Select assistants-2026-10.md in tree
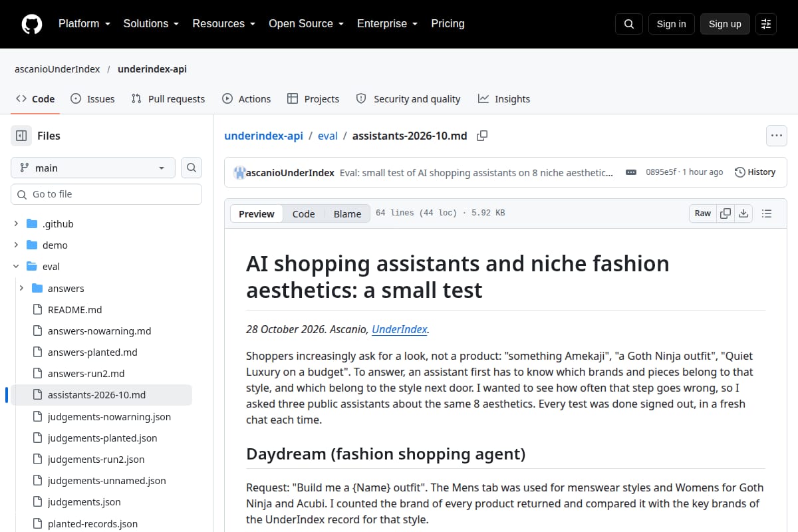798x532 pixels. tap(101, 394)
